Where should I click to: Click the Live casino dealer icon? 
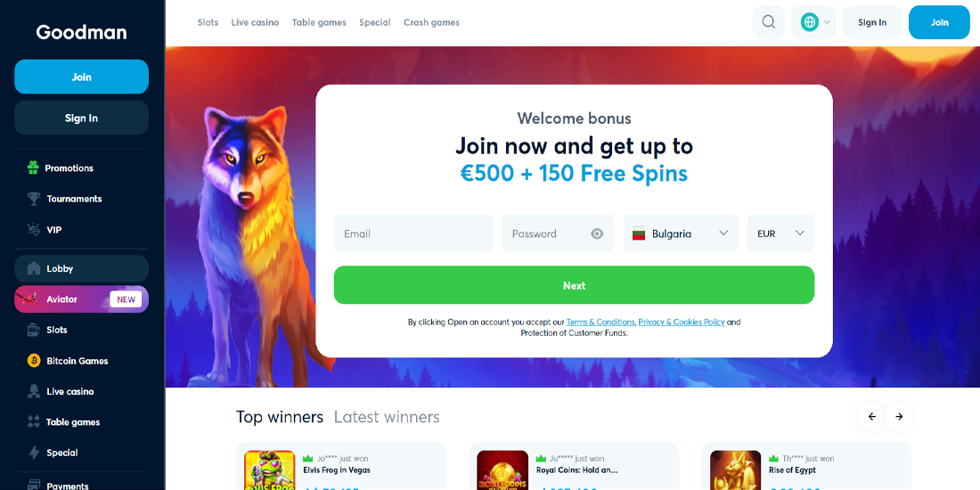point(34,391)
